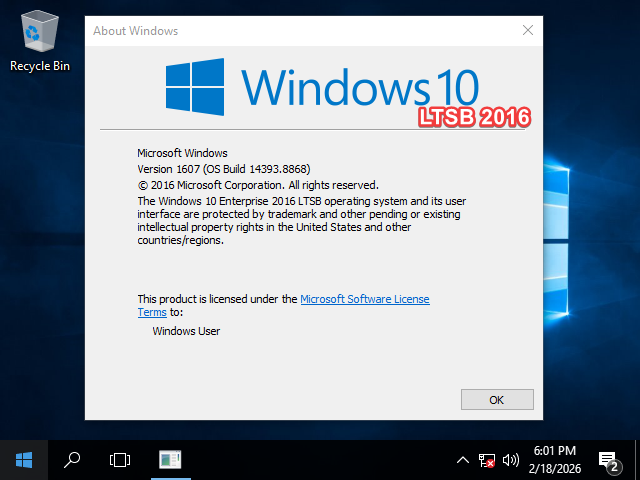
Task: Click the Windows 10 logo in dialog
Action: (322, 87)
